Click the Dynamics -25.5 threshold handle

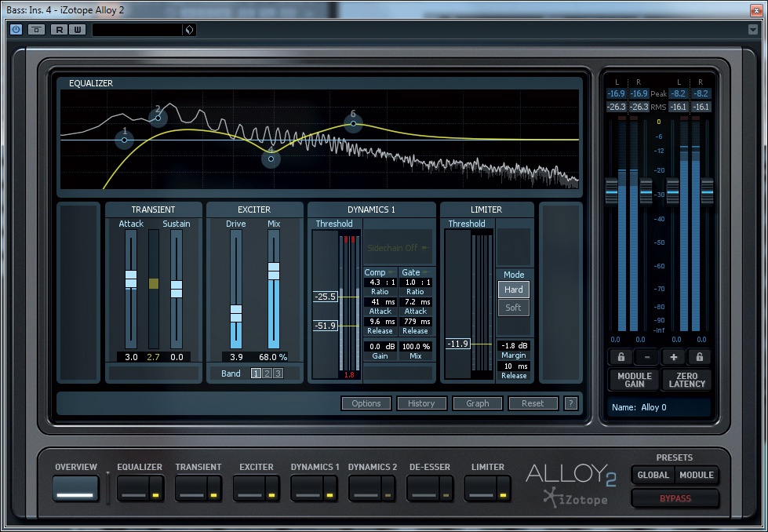click(x=326, y=297)
